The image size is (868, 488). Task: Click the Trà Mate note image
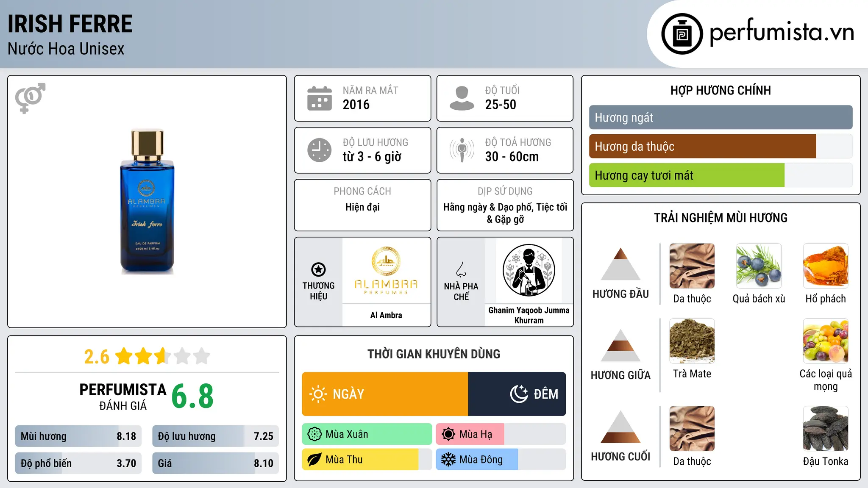[x=692, y=341]
